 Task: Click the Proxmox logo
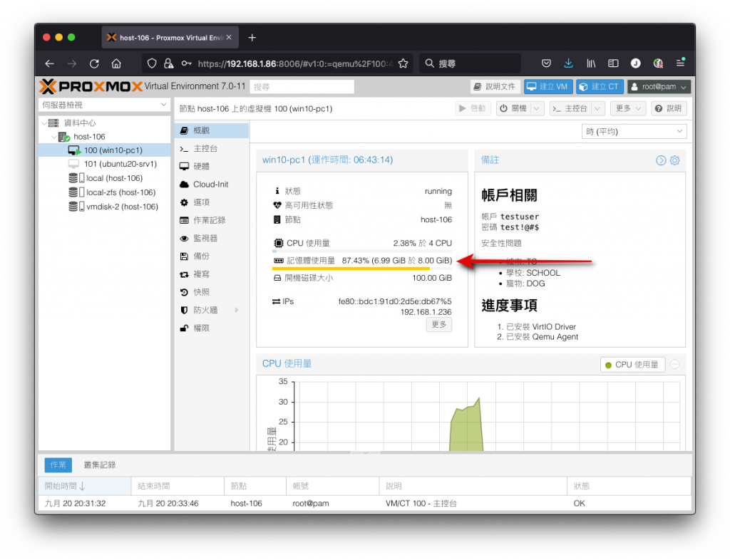click(x=91, y=86)
